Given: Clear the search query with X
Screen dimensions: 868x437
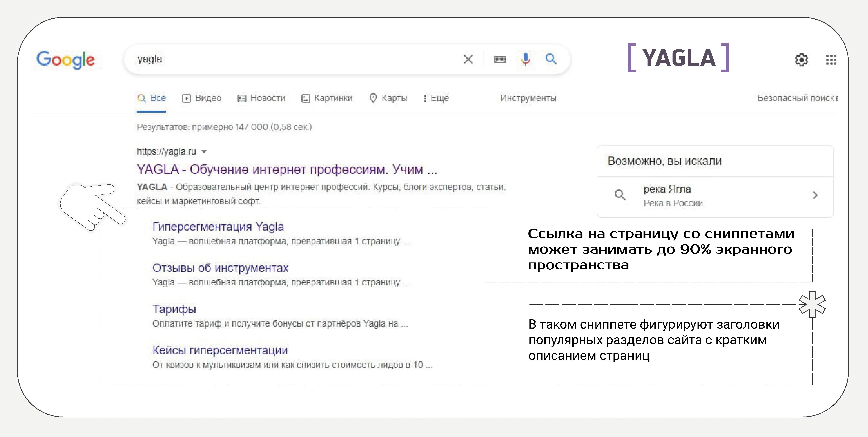Looking at the screenshot, I should [468, 59].
